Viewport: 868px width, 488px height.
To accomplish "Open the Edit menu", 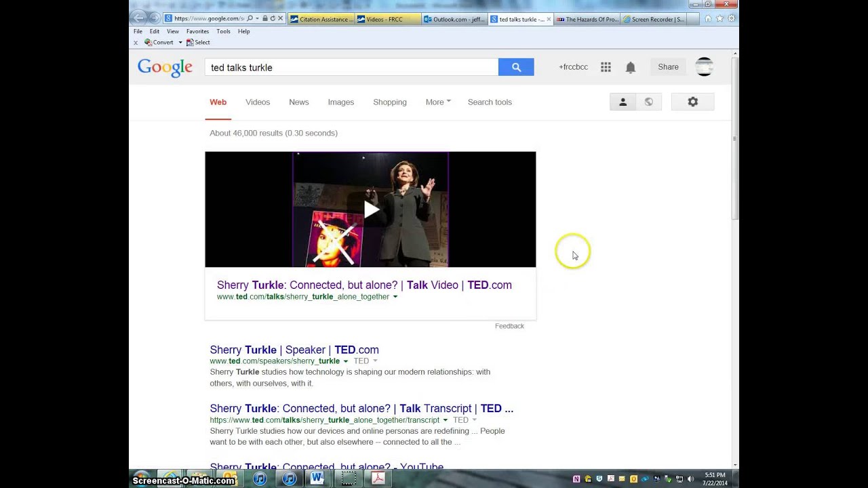I will click(x=155, y=31).
